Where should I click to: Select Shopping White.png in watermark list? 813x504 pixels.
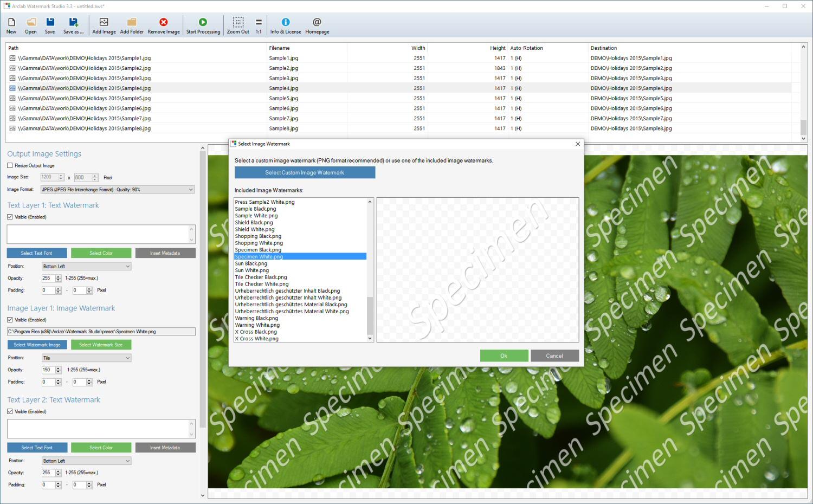pos(259,243)
